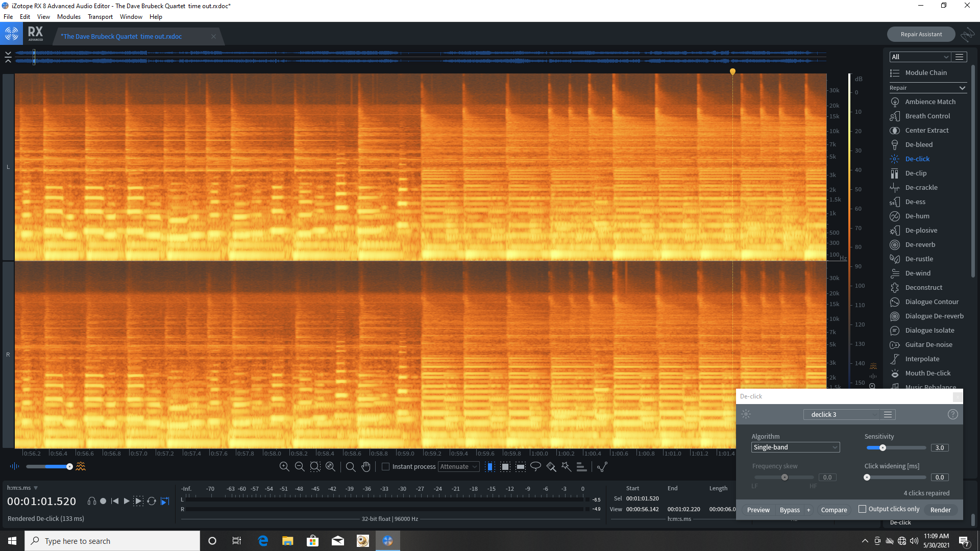Open the Center Extract module
980x551 pixels.
point(919,130)
